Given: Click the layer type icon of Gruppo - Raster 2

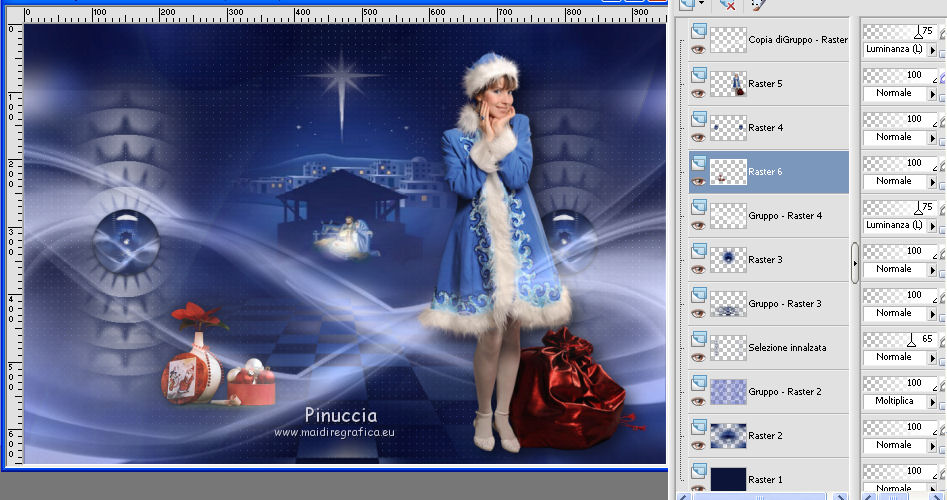Looking at the screenshot, I should coord(699,383).
